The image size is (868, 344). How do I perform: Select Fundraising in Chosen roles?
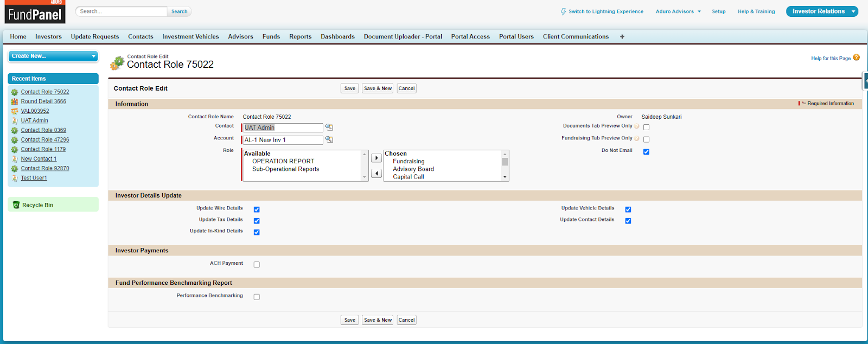pyautogui.click(x=409, y=162)
